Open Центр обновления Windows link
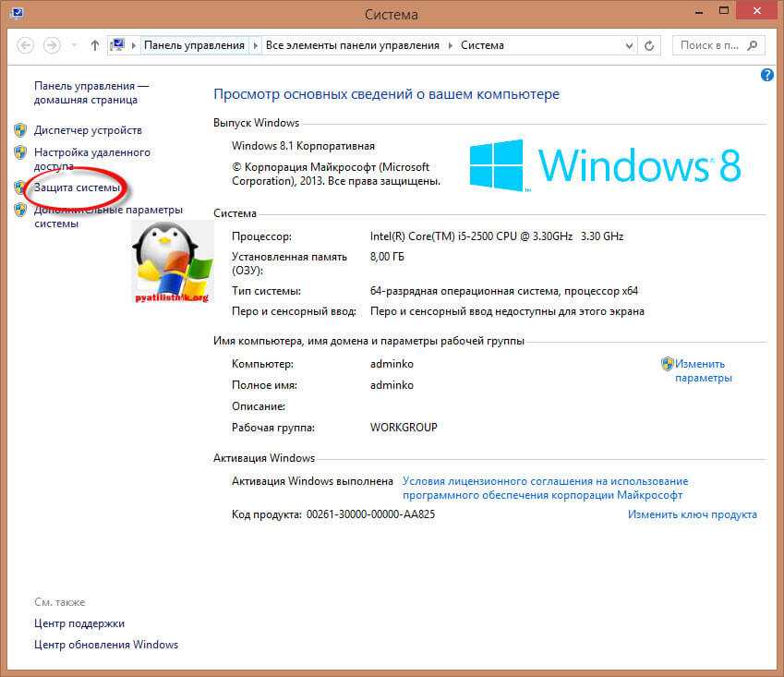 [106, 645]
